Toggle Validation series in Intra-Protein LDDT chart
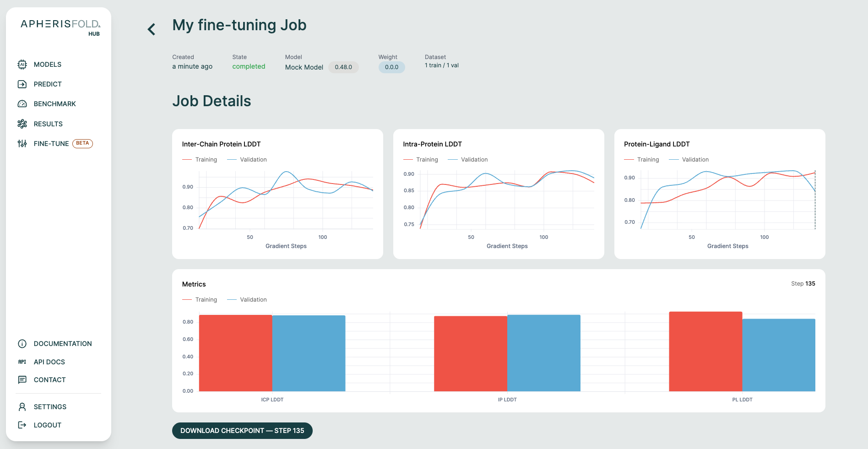This screenshot has width=868, height=449. click(468, 160)
